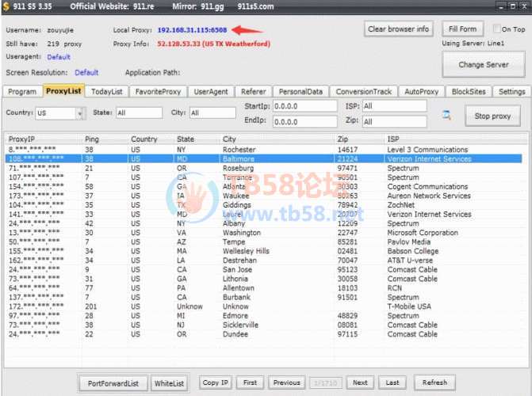Click the Local Proxy address 192.168.31.115:6588

coord(192,30)
